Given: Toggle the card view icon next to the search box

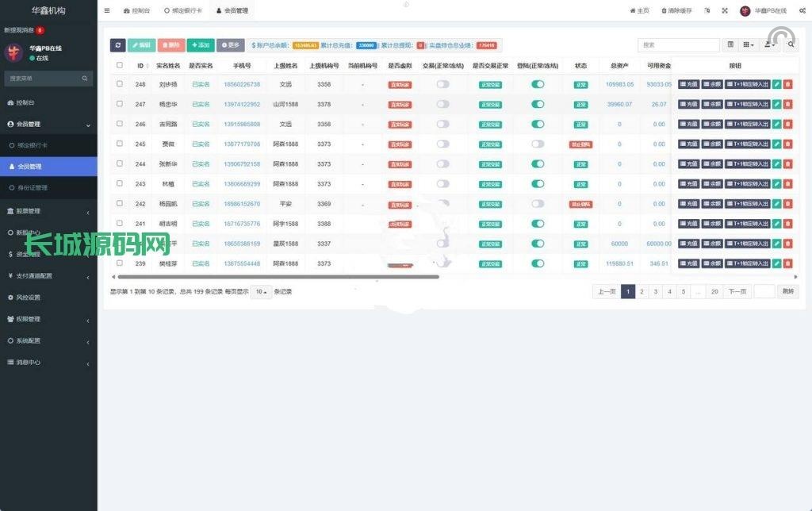Looking at the screenshot, I should click(730, 45).
